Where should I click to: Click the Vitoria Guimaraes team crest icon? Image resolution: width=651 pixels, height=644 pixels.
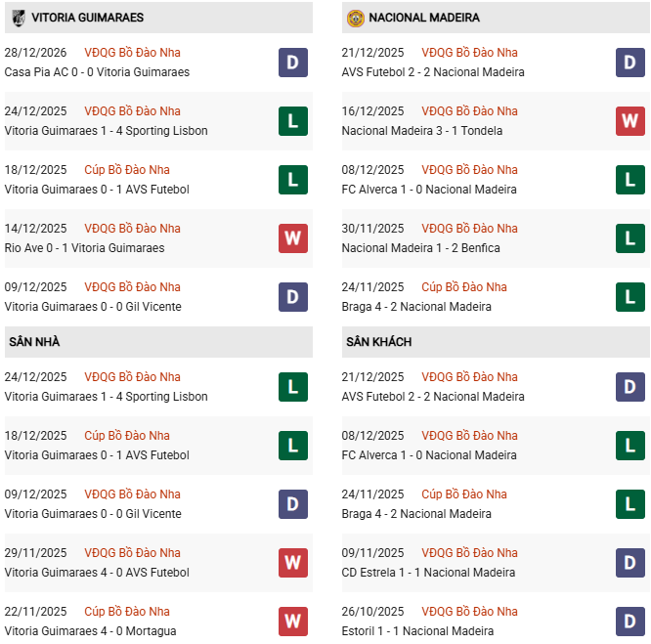pos(19,18)
